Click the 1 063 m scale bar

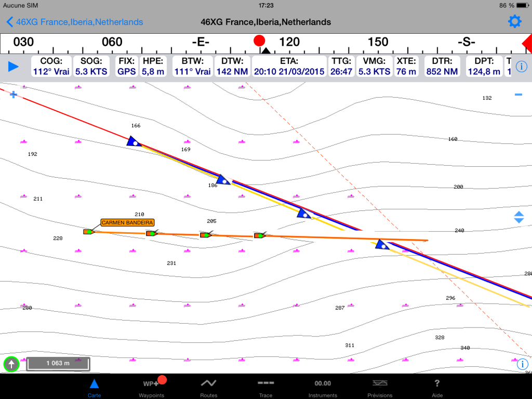[x=58, y=363]
